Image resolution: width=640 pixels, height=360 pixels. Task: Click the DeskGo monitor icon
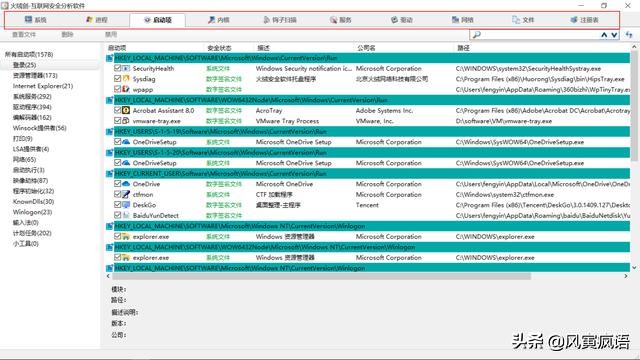[126, 205]
